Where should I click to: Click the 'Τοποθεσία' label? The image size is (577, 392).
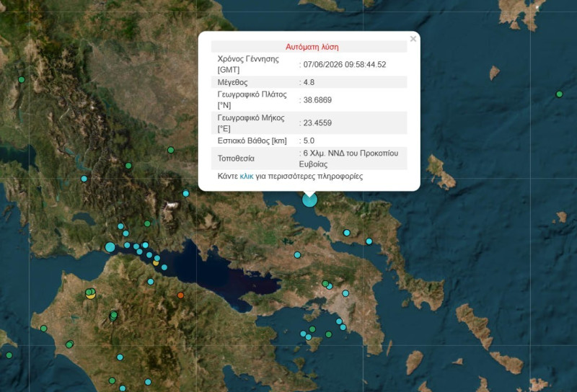[236, 159]
